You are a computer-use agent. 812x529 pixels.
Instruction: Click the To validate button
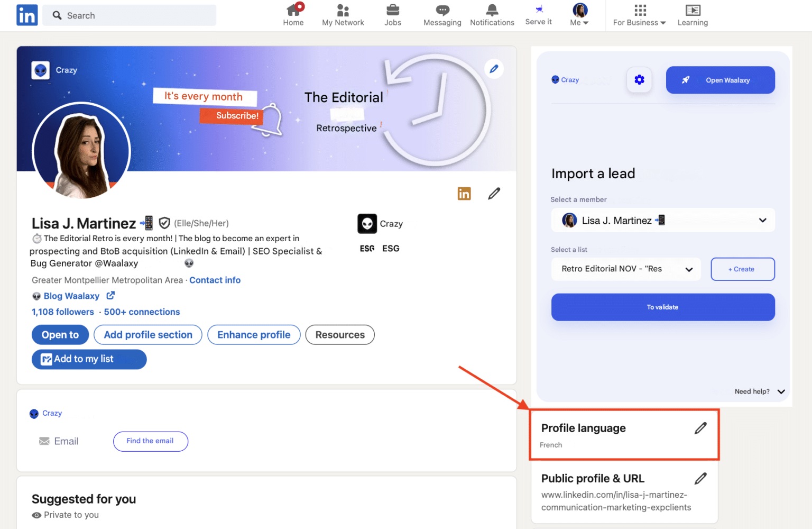click(662, 307)
